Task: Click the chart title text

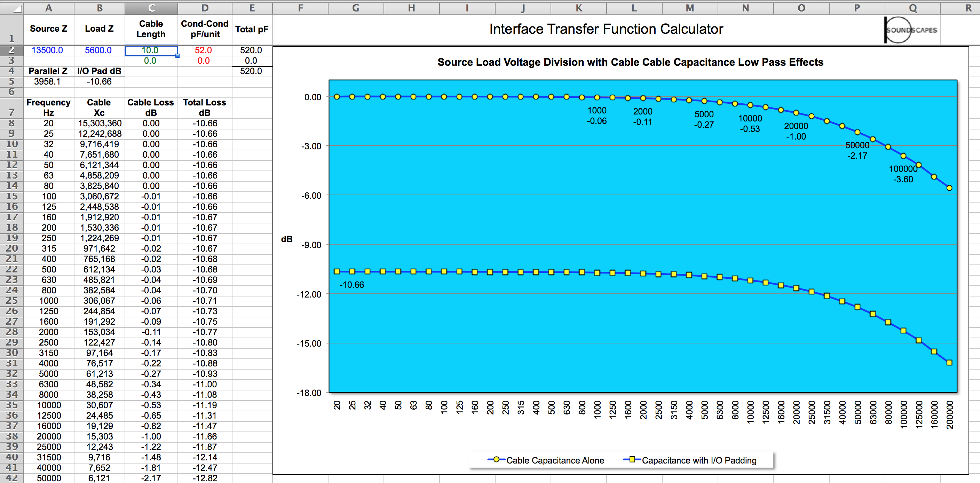Action: click(x=630, y=62)
